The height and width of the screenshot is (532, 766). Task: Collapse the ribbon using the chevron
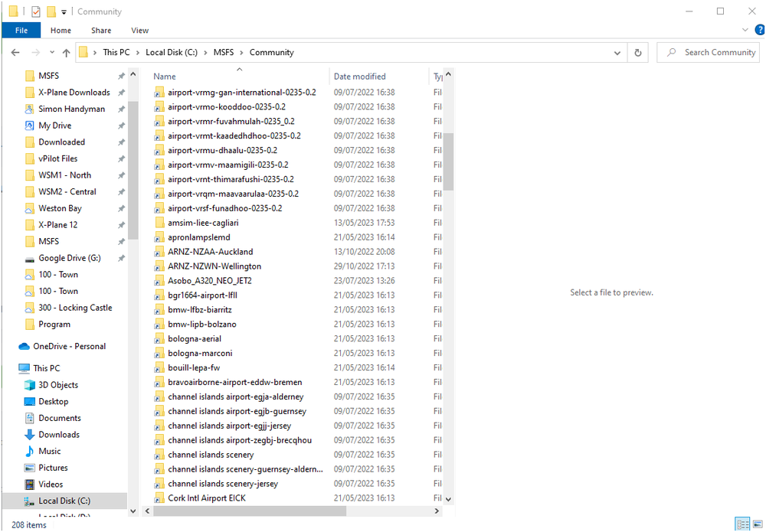pos(747,30)
